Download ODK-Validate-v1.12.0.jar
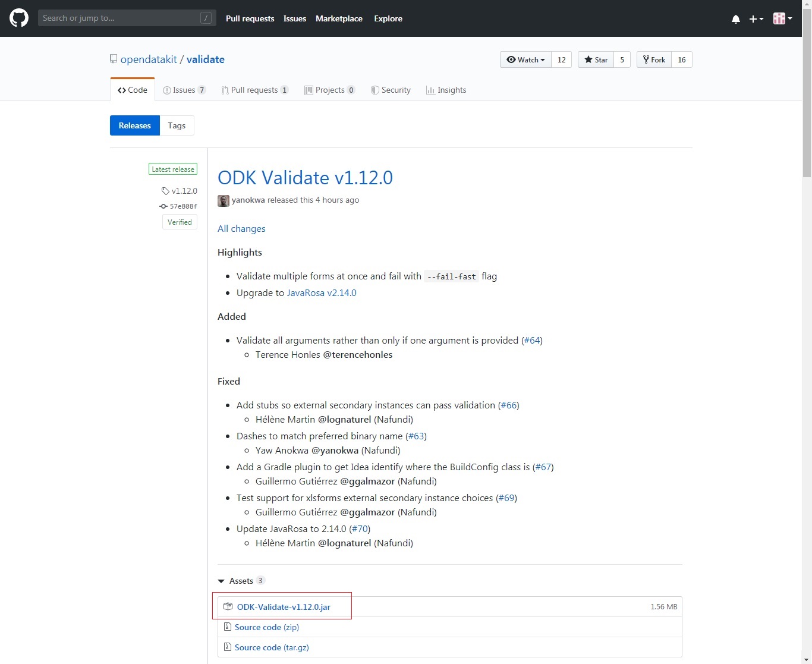The width and height of the screenshot is (812, 664). pos(284,607)
